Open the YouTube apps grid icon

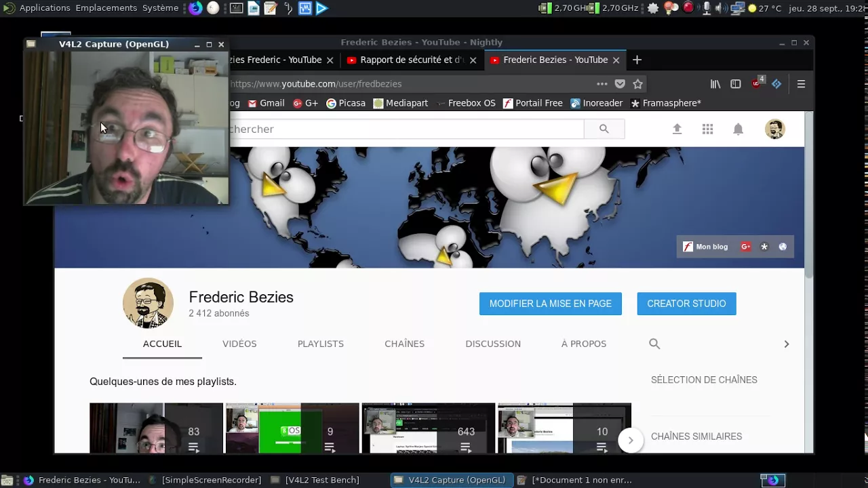tap(707, 129)
